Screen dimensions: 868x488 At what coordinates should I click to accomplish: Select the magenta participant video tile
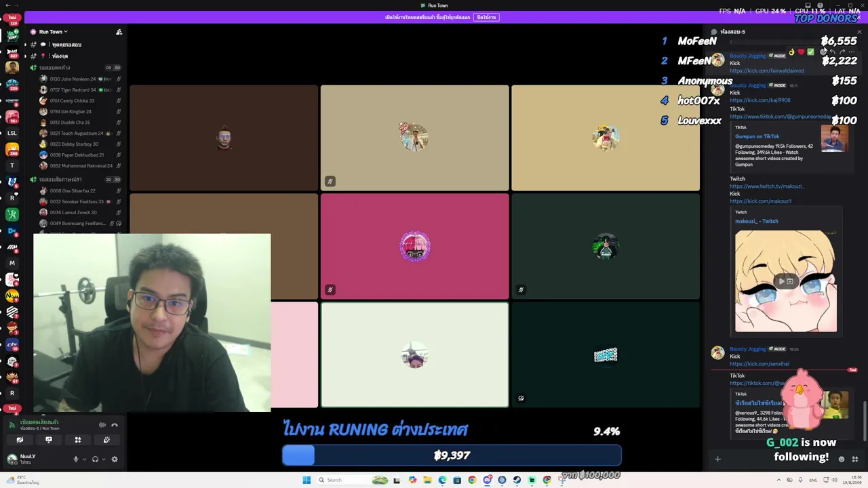click(x=414, y=246)
